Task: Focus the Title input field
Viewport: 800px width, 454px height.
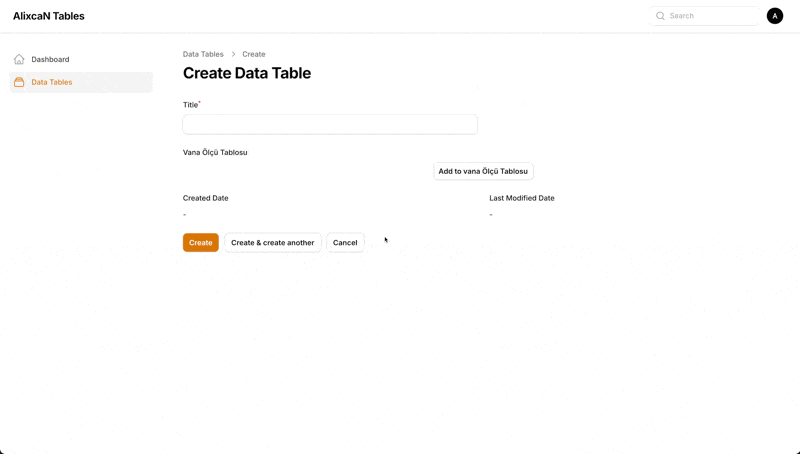Action: coord(330,124)
